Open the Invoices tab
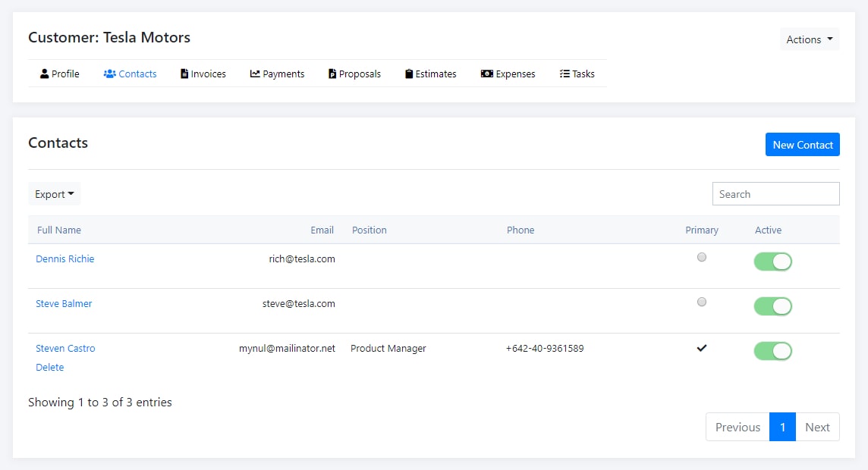 (203, 74)
